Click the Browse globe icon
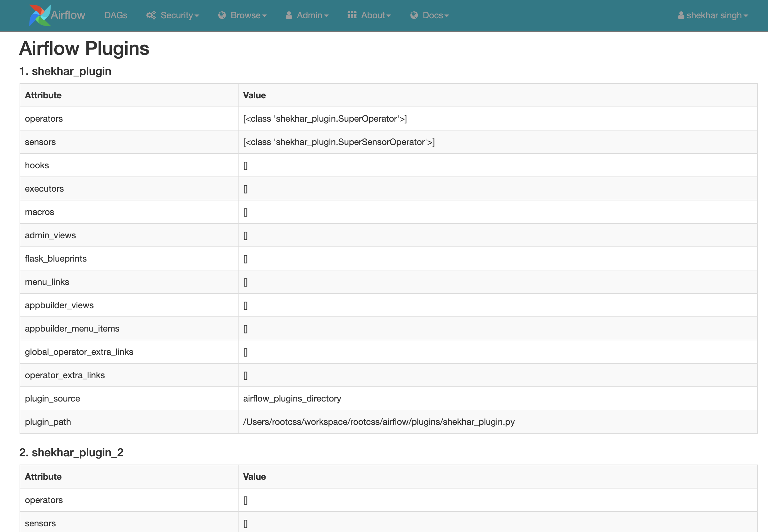 [x=222, y=15]
